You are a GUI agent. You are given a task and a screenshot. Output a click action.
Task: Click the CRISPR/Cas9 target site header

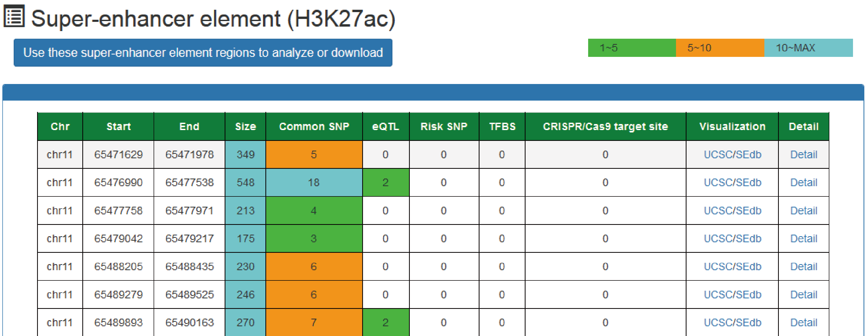(x=605, y=126)
